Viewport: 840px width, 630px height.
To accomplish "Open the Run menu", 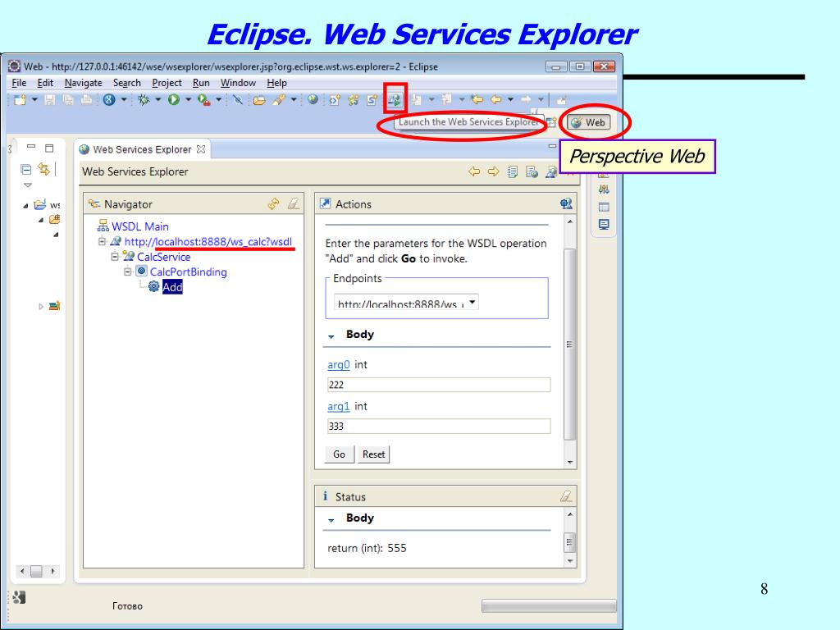I will pos(201,83).
